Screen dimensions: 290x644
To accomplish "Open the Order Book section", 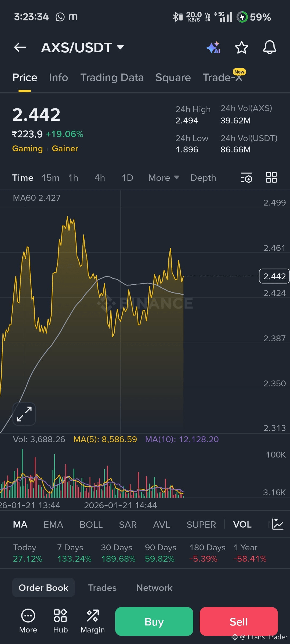I will click(44, 588).
